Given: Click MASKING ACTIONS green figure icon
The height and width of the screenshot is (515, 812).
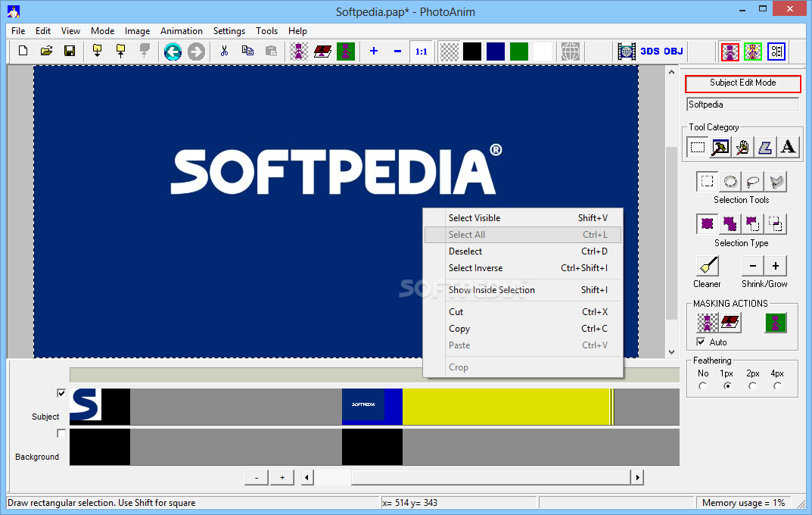Looking at the screenshot, I should pos(776,323).
